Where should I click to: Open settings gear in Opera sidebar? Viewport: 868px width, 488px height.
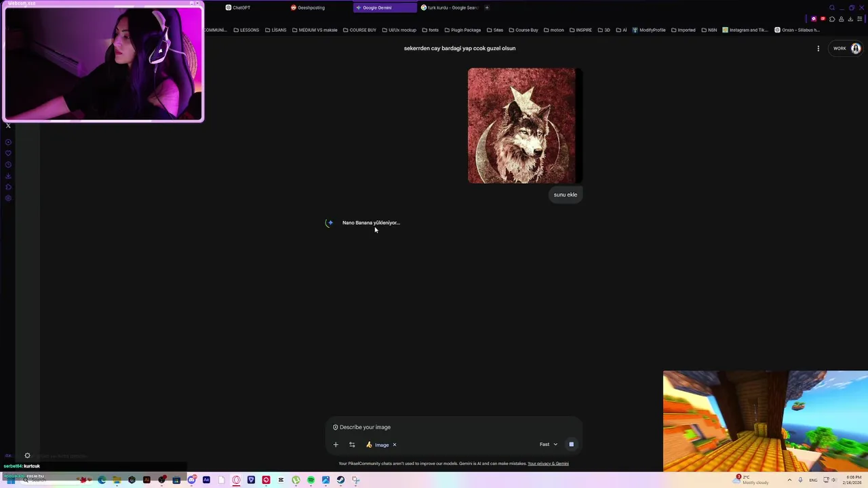click(x=8, y=199)
